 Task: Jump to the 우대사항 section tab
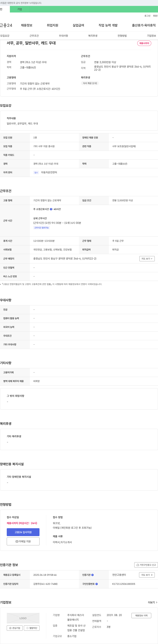(64, 36)
